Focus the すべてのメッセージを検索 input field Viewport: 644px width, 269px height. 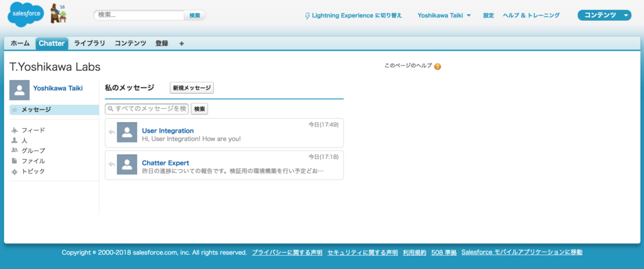(147, 109)
